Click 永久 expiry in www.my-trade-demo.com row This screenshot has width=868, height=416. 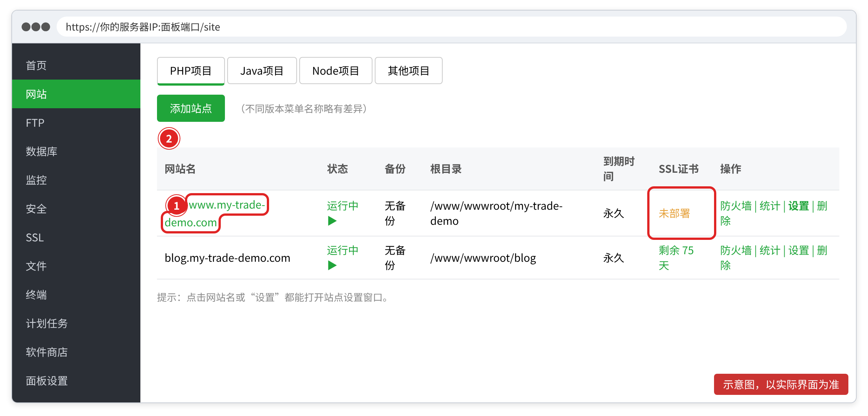[613, 213]
